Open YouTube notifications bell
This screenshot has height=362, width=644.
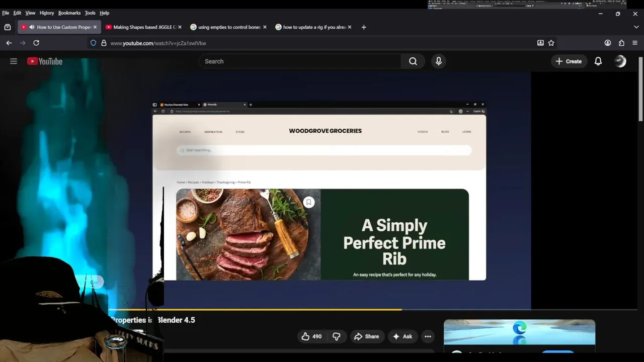click(598, 61)
